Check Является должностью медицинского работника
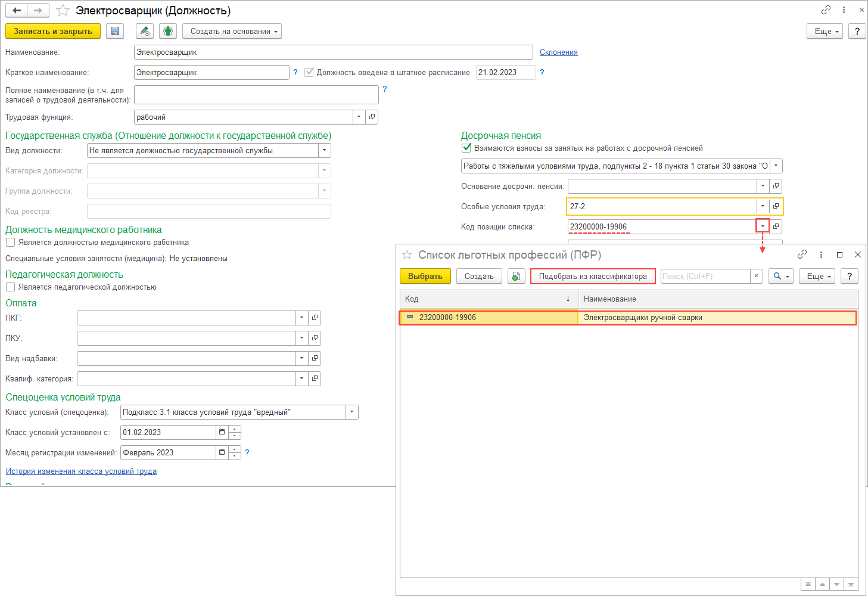The width and height of the screenshot is (868, 596). [10, 243]
